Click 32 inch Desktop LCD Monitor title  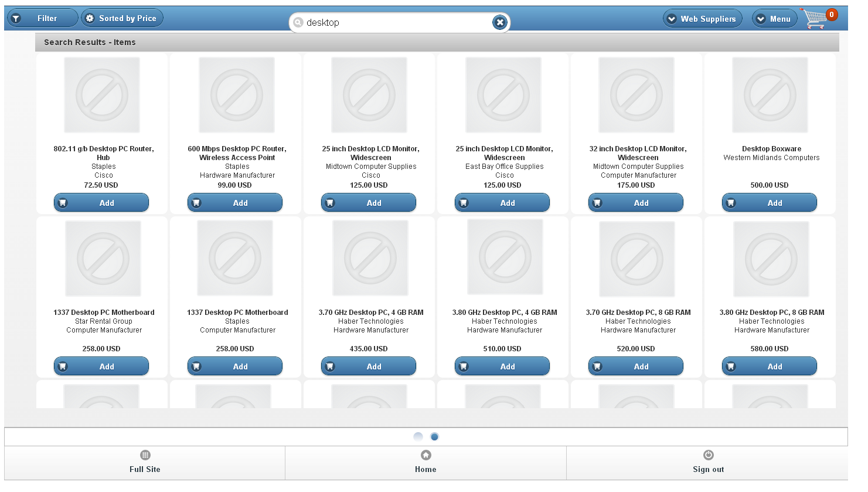coord(638,153)
